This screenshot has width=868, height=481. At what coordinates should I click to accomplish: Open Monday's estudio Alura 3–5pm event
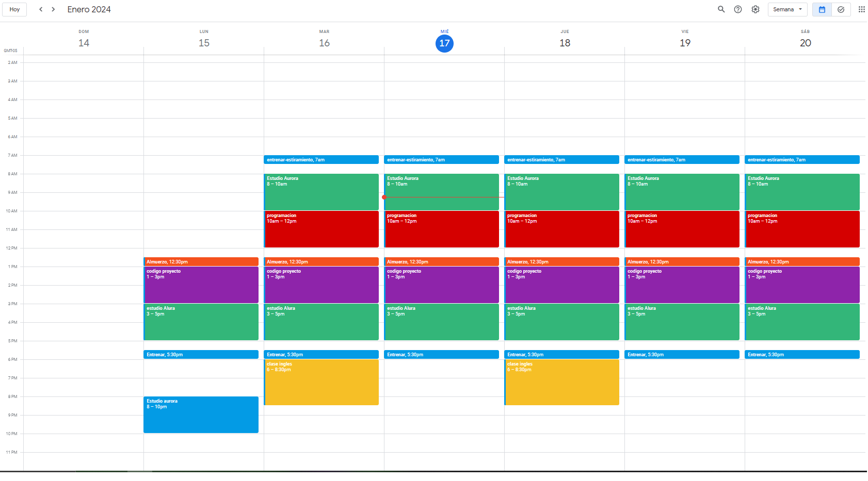coord(201,322)
